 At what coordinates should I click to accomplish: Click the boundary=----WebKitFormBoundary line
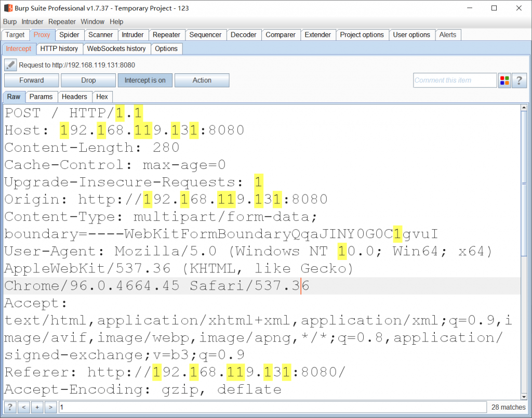(221, 234)
